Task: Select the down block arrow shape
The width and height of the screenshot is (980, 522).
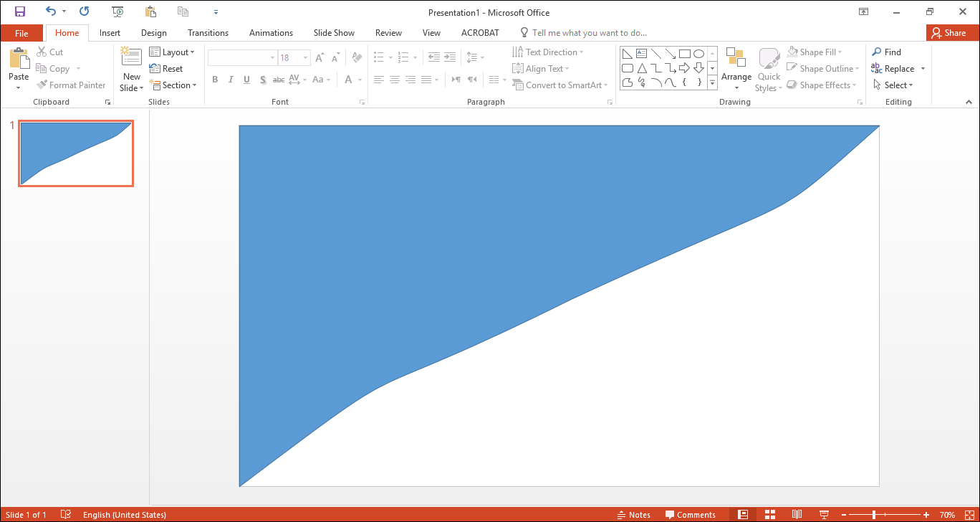Action: pos(698,68)
